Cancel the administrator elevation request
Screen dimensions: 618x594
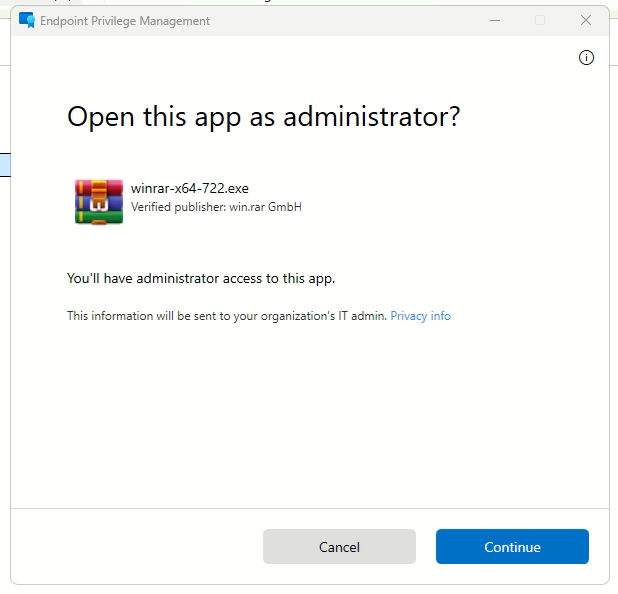[339, 546]
